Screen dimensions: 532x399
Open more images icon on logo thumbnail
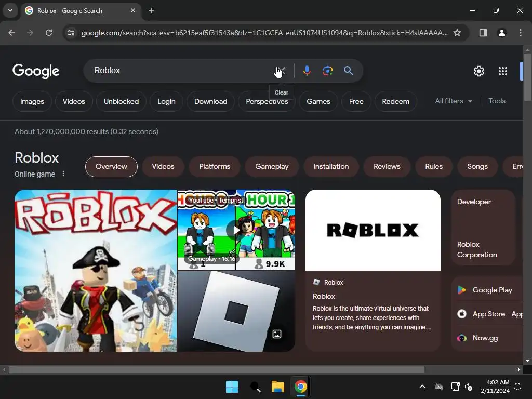pyautogui.click(x=277, y=334)
